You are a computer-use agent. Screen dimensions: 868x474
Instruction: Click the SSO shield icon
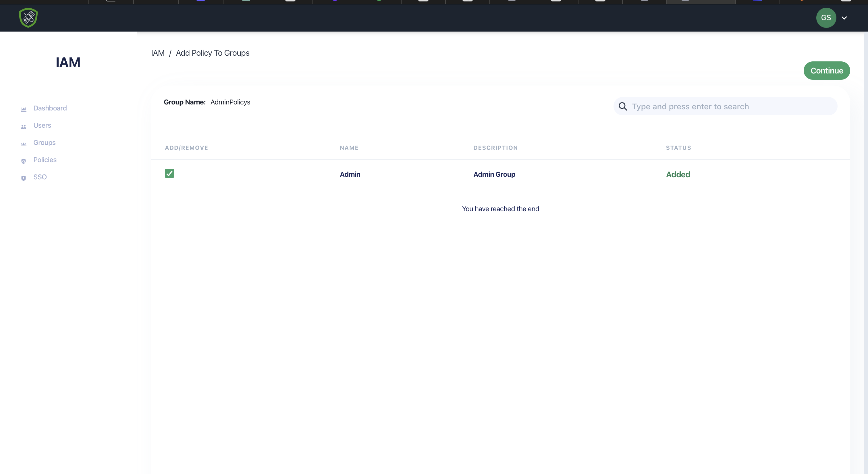tap(24, 178)
